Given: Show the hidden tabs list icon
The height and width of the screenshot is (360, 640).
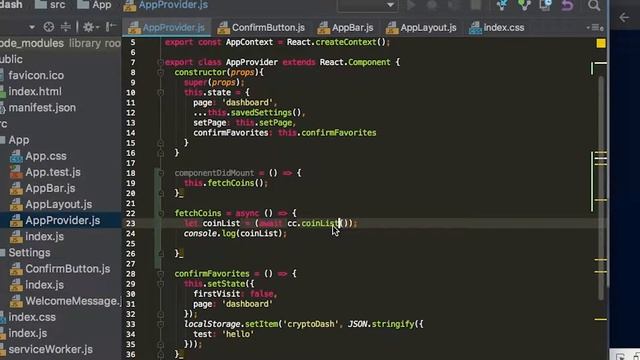Looking at the screenshot, I should tap(595, 28).
